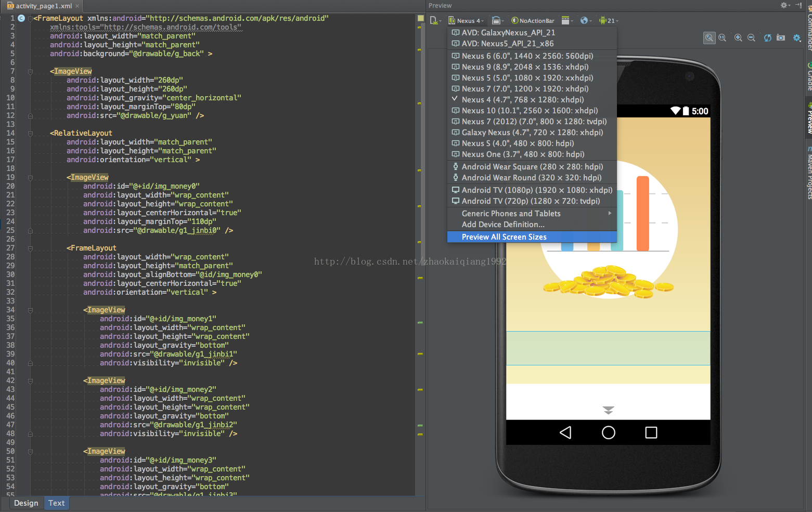The height and width of the screenshot is (512, 812).
Task: Choose Nexus 6 (6.0", 1440 × 2560) device
Action: (532, 56)
